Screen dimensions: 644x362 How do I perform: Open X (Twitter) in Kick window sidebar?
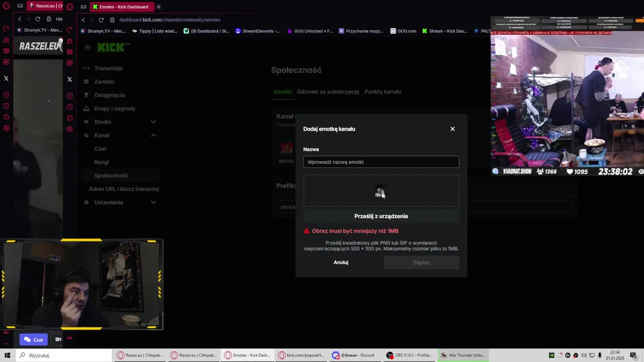(x=69, y=79)
